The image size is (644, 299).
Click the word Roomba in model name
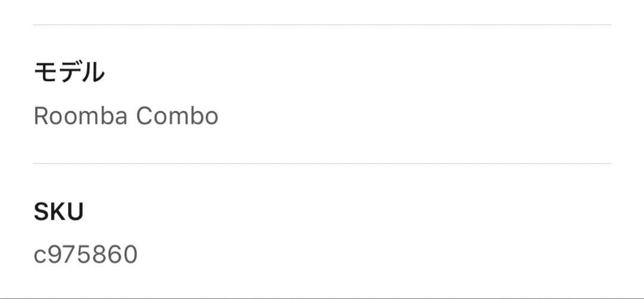pyautogui.click(x=80, y=116)
